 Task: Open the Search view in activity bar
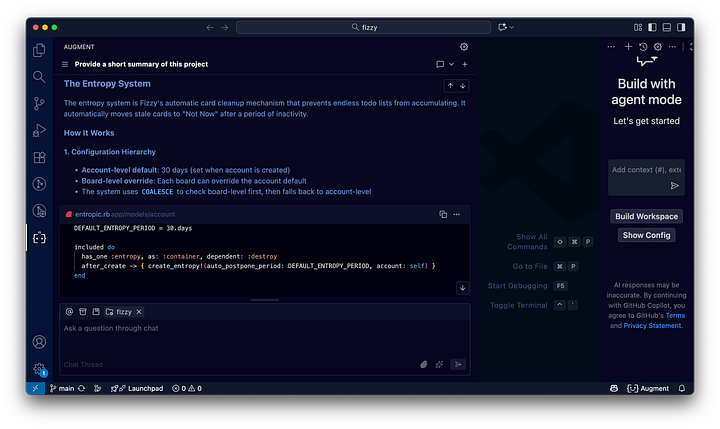[39, 77]
